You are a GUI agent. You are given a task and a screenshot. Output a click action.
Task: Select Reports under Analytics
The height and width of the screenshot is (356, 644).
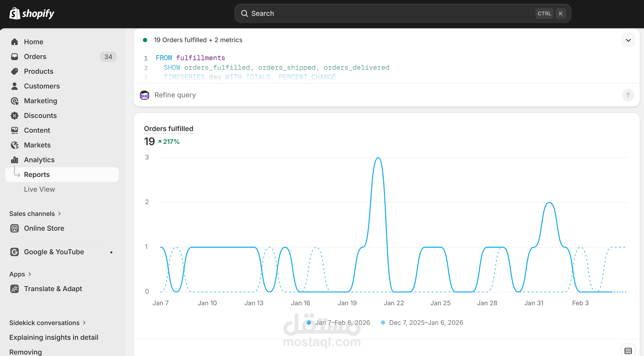pyautogui.click(x=62, y=175)
